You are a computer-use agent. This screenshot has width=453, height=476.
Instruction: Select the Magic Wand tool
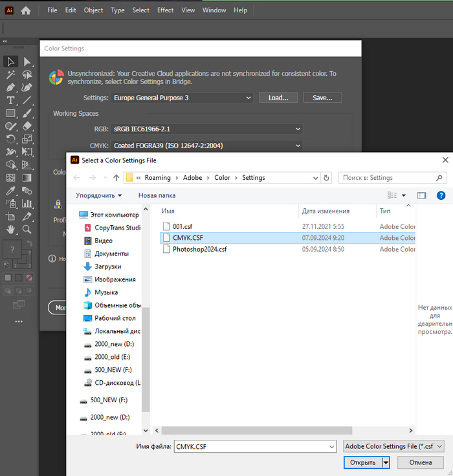click(x=10, y=74)
